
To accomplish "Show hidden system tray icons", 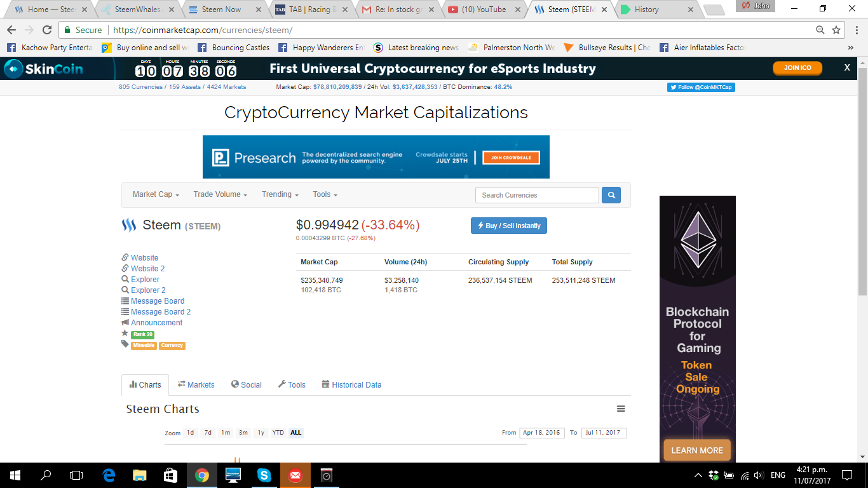I will tap(698, 475).
